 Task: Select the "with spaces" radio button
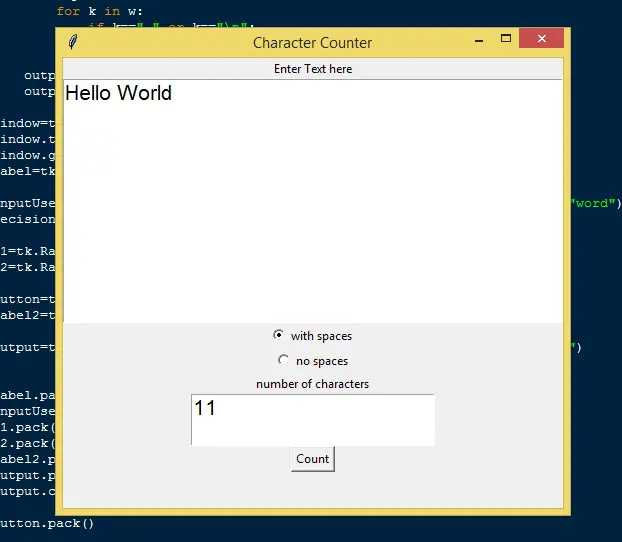278,335
